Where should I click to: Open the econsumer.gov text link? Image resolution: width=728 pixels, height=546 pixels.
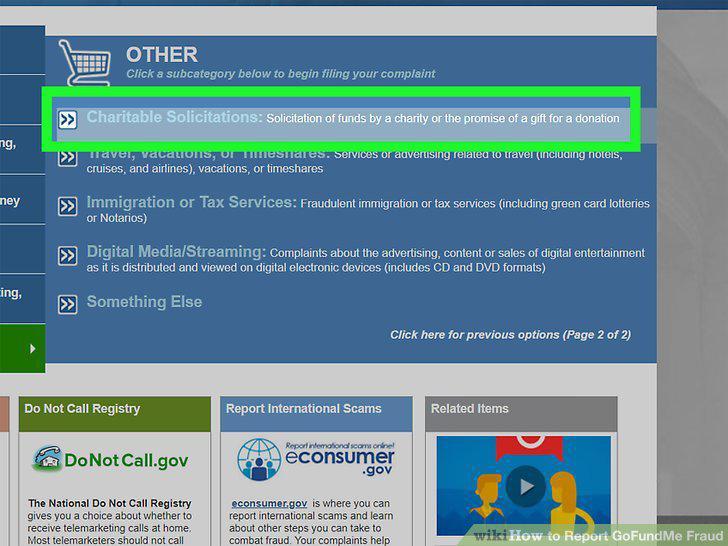(269, 504)
